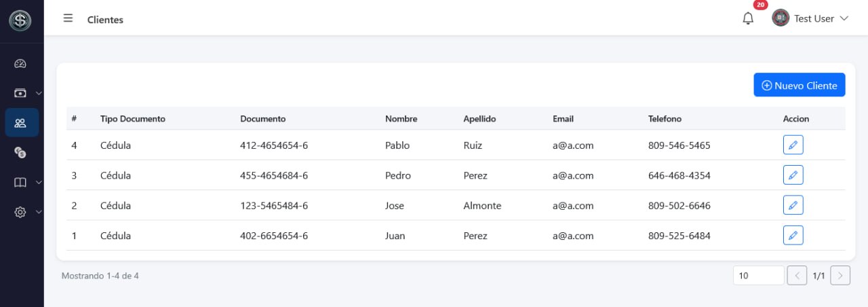Screen dimensions: 868x307
Task: Edit client Pablo Ruiz with pencil icon
Action: coord(793,145)
